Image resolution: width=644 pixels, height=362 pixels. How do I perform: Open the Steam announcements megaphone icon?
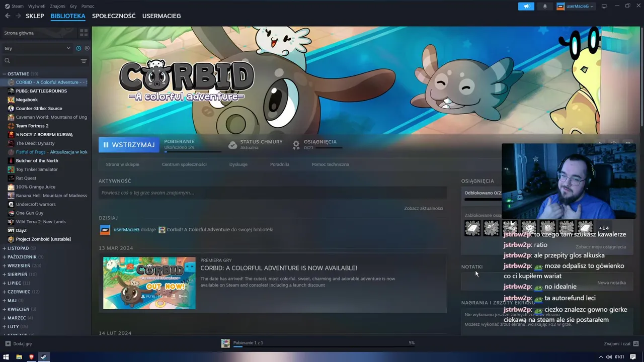(526, 6)
